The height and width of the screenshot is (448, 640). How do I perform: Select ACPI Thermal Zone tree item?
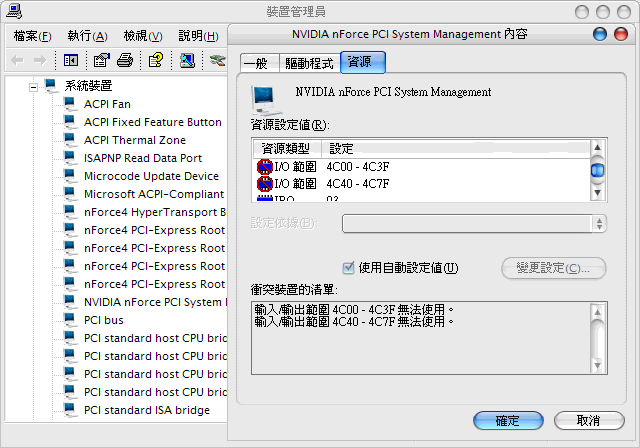[x=135, y=140]
